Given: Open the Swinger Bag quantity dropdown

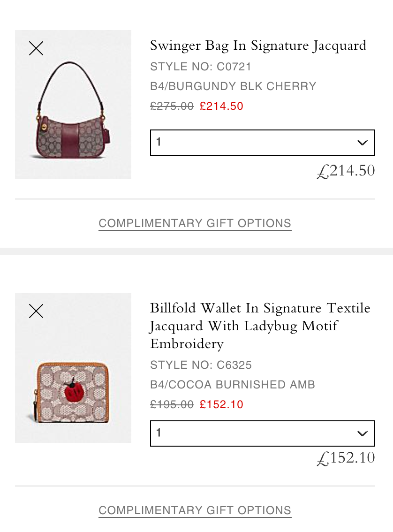Looking at the screenshot, I should click(x=263, y=143).
